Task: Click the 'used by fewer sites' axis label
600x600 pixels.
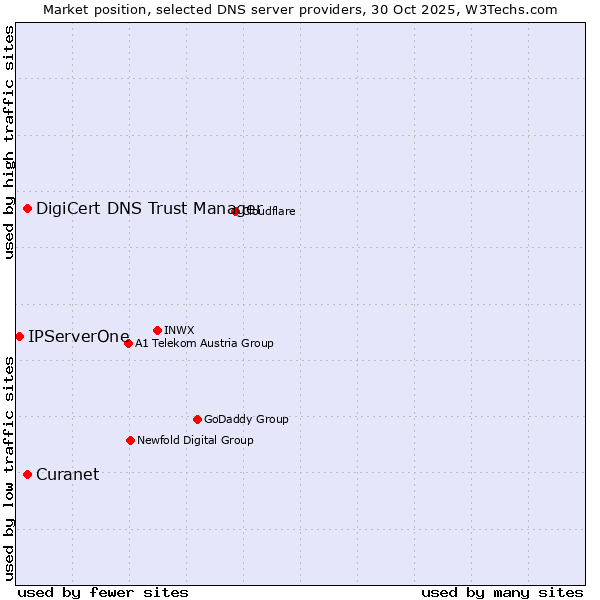Action: pos(103,592)
